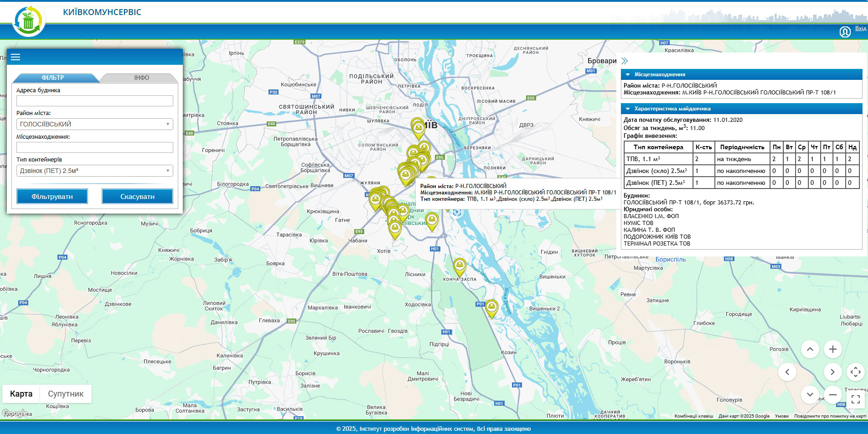Viewport: 868px width, 434px height.
Task: Click the container marker near Конча-Заспа
Action: (459, 267)
